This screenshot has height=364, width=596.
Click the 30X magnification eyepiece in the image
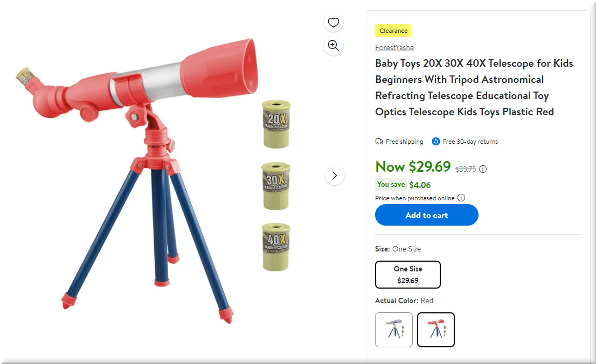tap(276, 186)
